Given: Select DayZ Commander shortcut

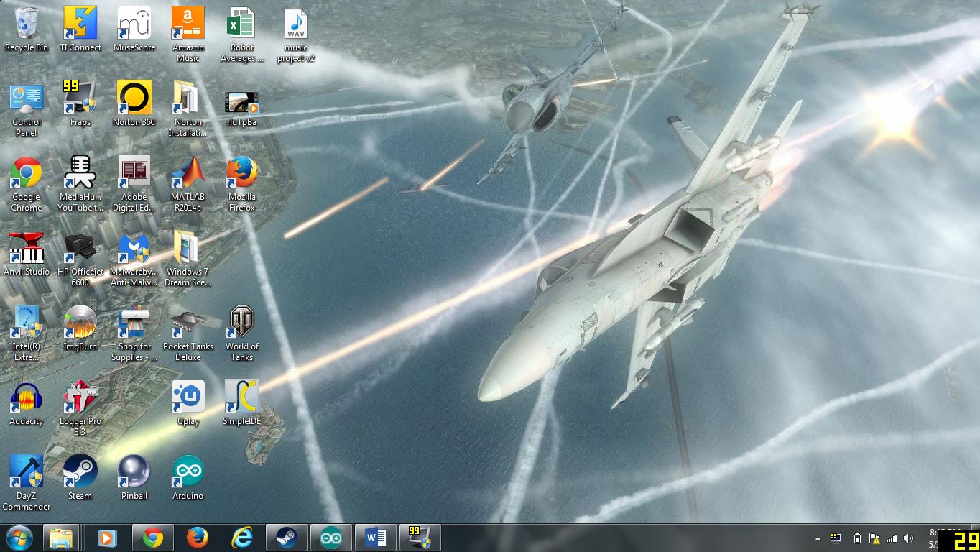Looking at the screenshot, I should pos(27,483).
